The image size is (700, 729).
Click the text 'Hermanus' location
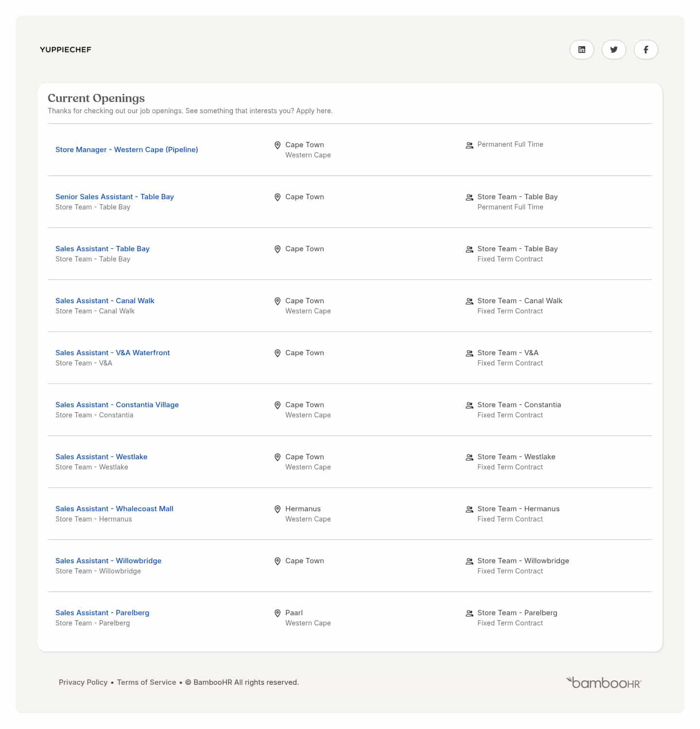303,509
